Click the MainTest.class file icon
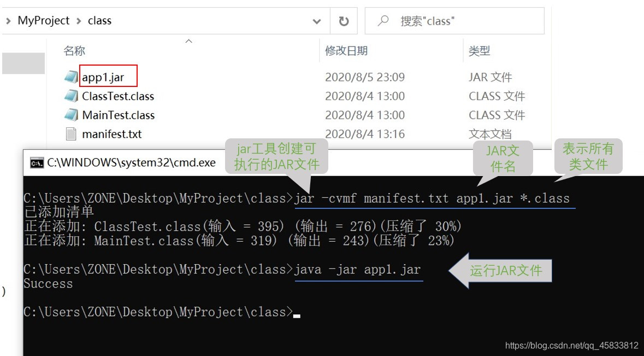 (x=71, y=115)
